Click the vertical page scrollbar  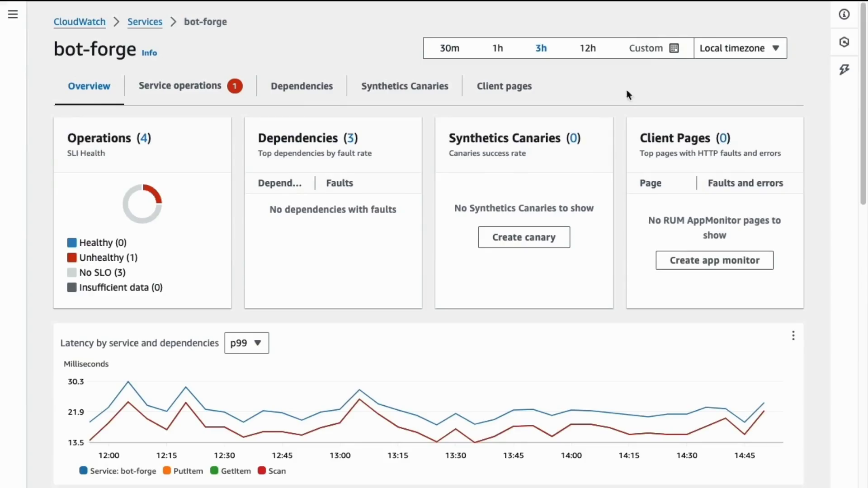863,104
